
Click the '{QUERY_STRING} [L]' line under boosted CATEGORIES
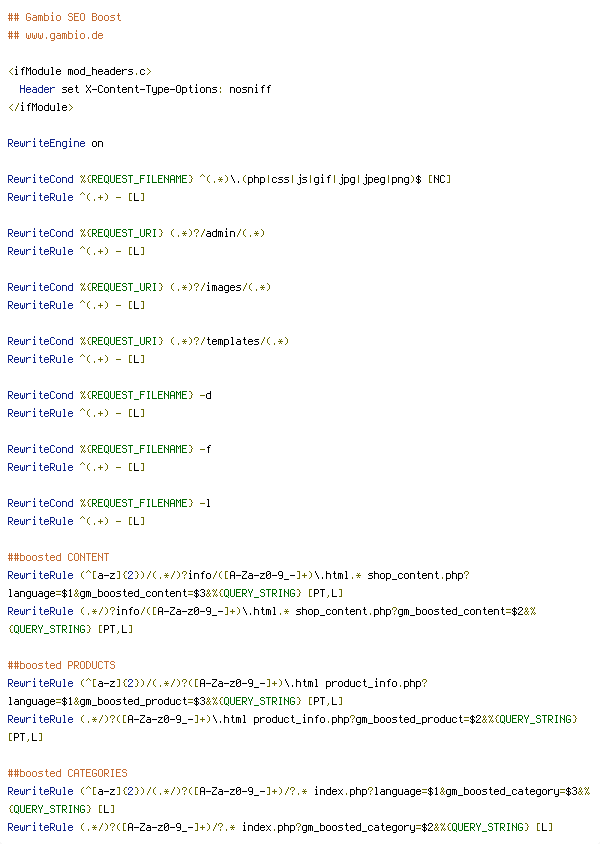coord(61,809)
